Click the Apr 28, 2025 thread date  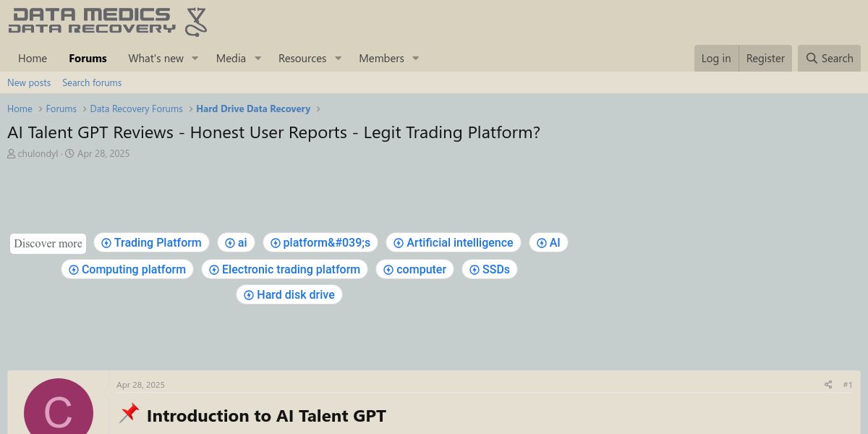click(x=103, y=153)
